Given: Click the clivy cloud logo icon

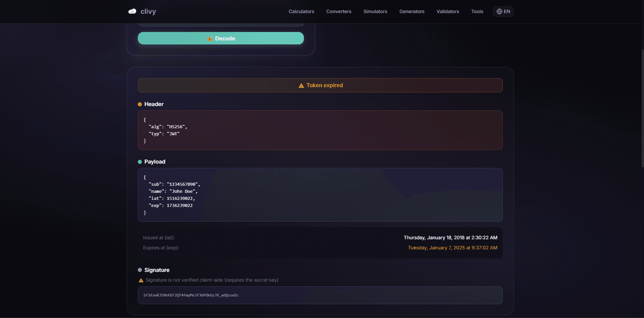Looking at the screenshot, I should coord(132,11).
